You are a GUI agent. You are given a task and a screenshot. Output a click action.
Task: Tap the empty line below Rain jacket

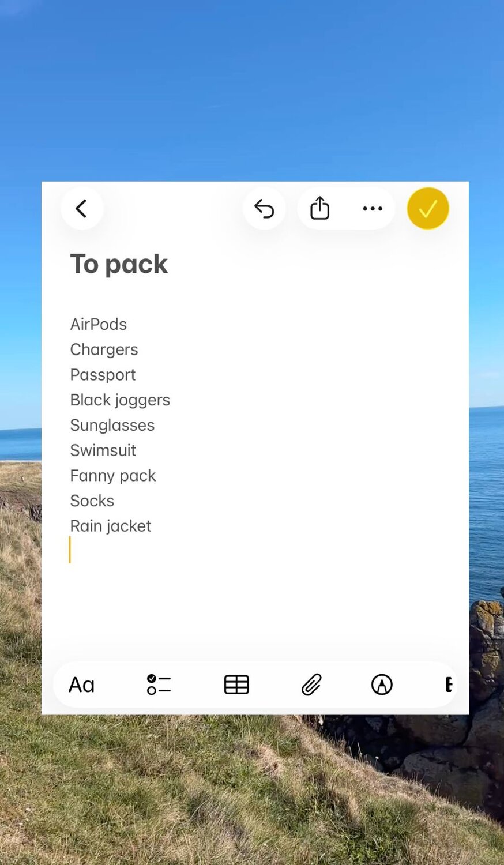tap(254, 551)
